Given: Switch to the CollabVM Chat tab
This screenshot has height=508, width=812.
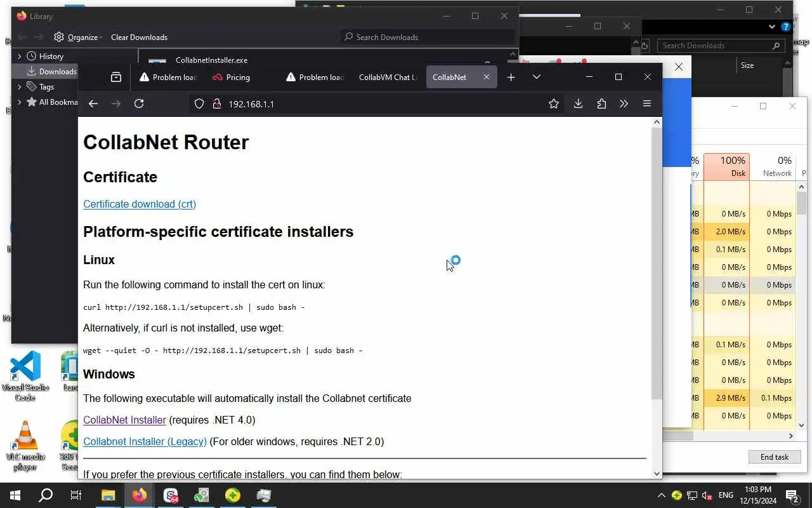Looking at the screenshot, I should point(388,77).
